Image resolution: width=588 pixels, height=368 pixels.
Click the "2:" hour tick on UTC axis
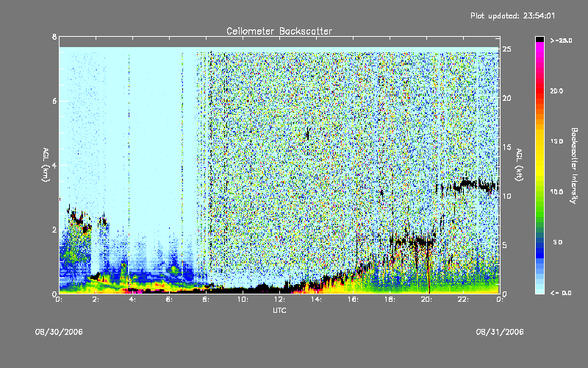pos(96,300)
